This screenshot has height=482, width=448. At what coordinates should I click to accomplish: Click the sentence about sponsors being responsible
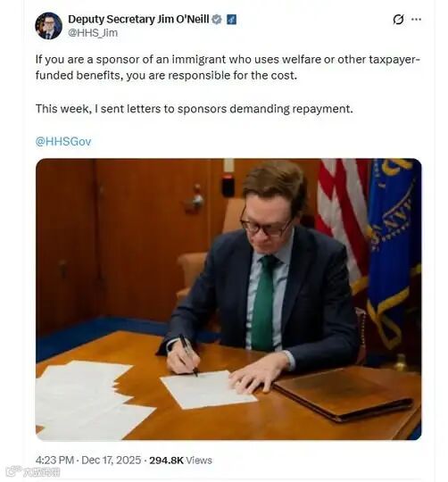(x=228, y=67)
